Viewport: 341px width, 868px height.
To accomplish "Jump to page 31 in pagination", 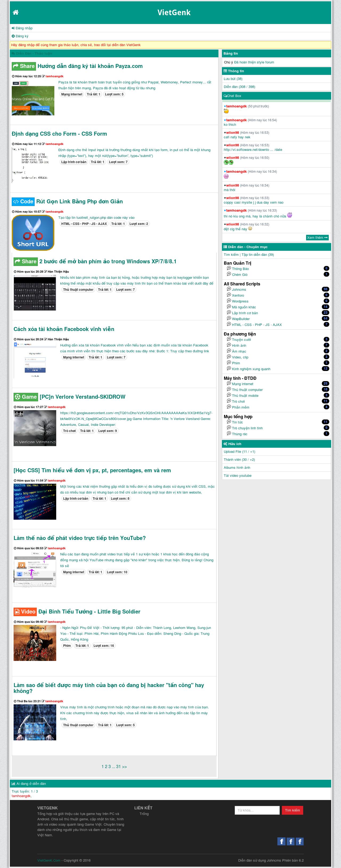I will tap(118, 766).
